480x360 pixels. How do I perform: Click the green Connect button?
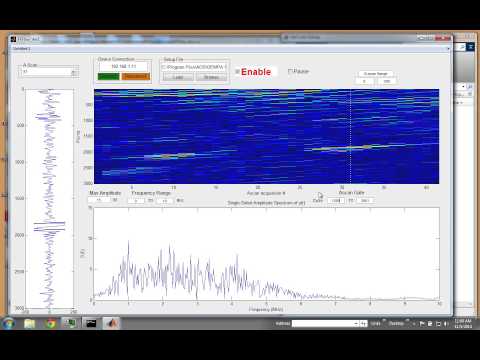click(109, 77)
